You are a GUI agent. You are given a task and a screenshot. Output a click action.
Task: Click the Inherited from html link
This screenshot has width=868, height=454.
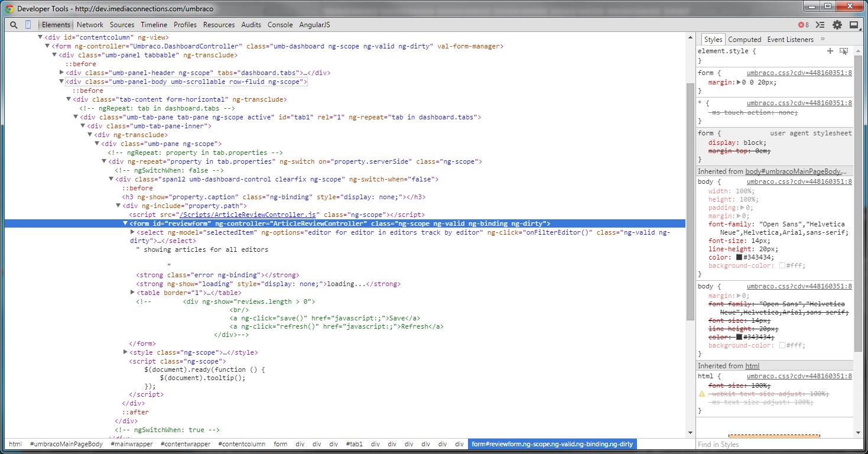pos(752,366)
